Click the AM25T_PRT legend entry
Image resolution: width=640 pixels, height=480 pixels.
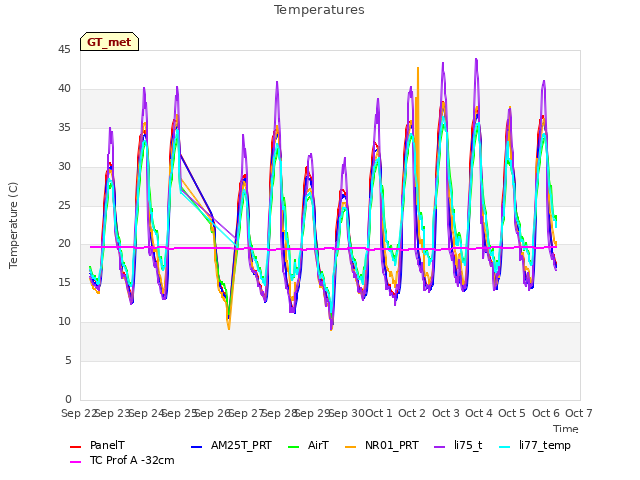[231, 445]
